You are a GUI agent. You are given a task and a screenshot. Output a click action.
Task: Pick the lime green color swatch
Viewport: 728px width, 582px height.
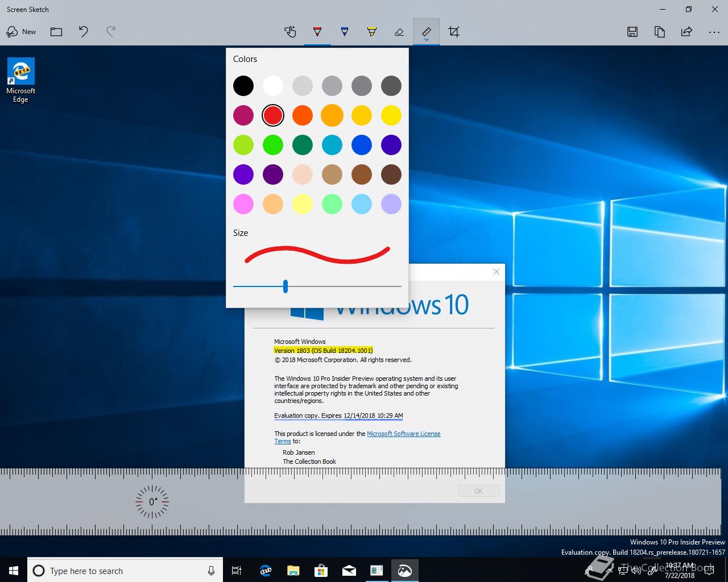(x=243, y=145)
